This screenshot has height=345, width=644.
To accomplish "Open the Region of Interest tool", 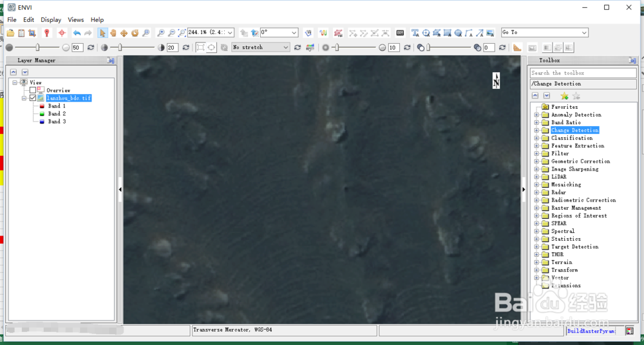I will (338, 32).
